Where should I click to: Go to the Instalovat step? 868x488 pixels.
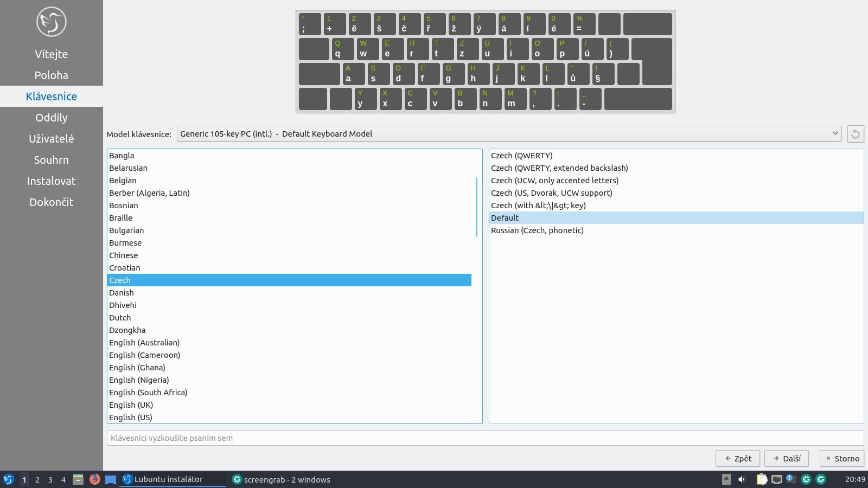point(52,181)
